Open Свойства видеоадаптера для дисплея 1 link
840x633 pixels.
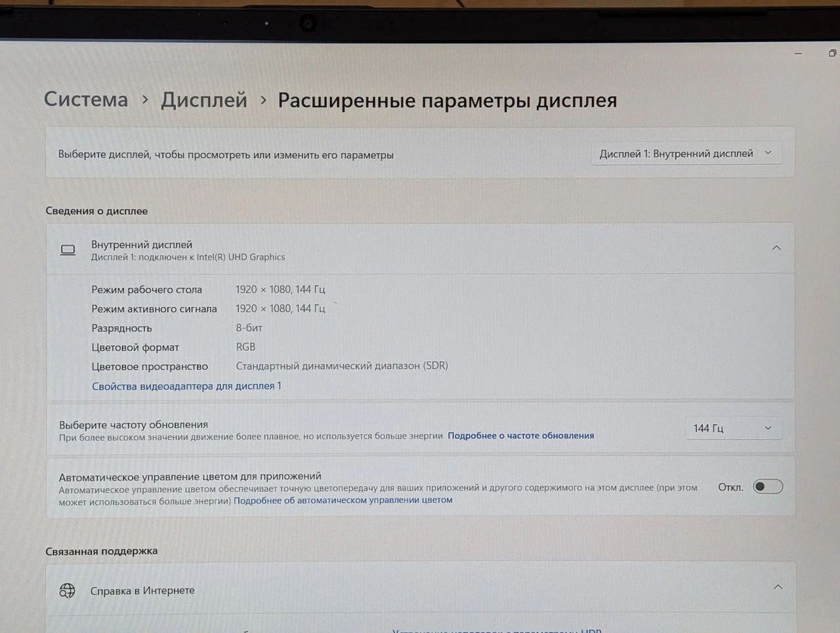click(x=186, y=386)
